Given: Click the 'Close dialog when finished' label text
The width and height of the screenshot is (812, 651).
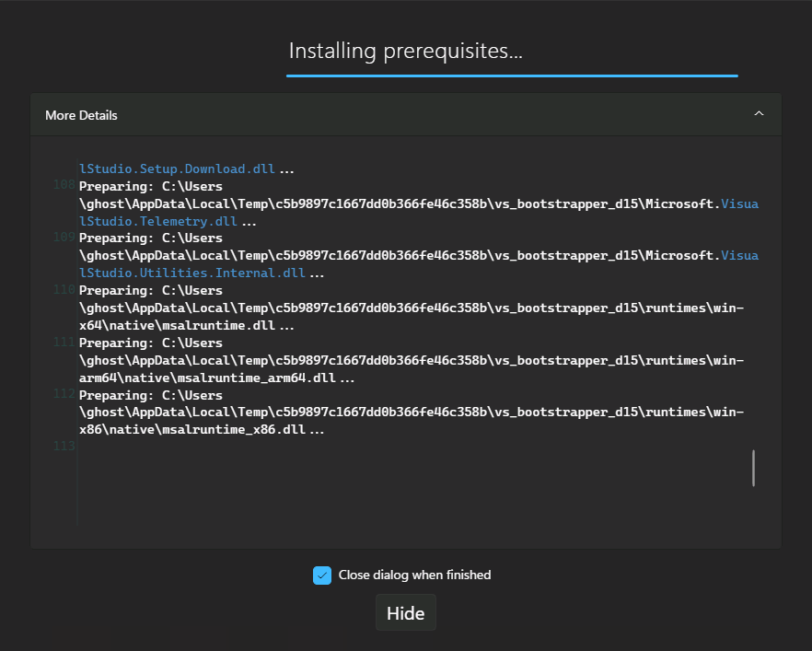Looking at the screenshot, I should pyautogui.click(x=414, y=575).
